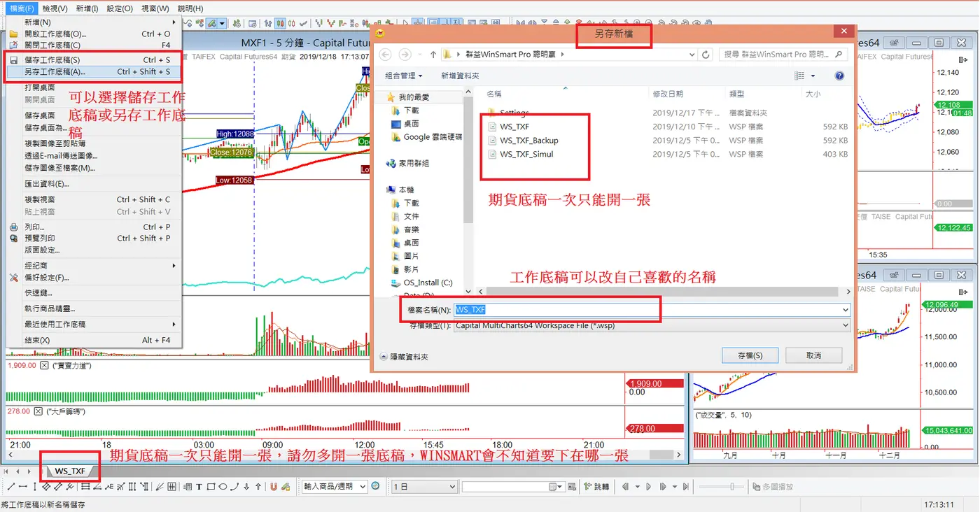Open the view options dropdown arrow
The height and width of the screenshot is (512, 980).
coord(813,76)
